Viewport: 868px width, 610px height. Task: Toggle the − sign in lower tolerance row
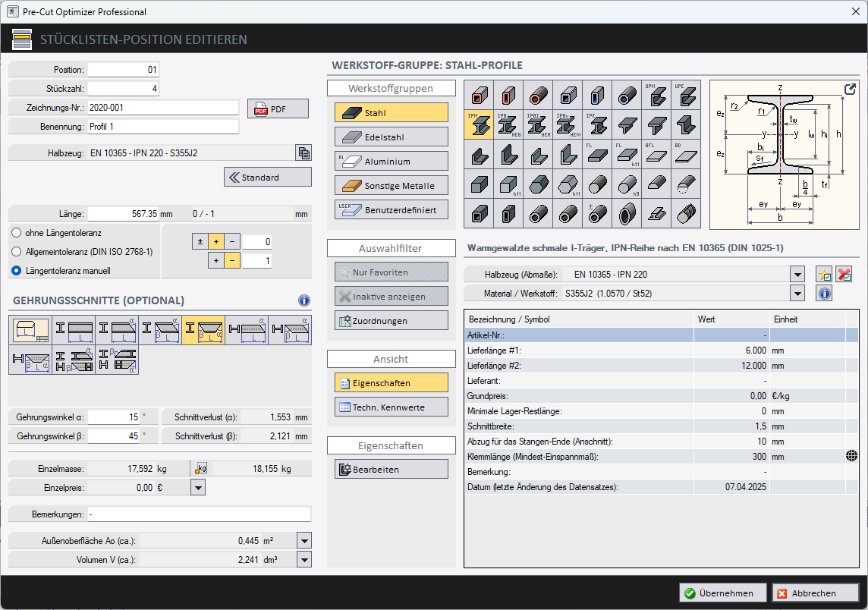pyautogui.click(x=232, y=260)
